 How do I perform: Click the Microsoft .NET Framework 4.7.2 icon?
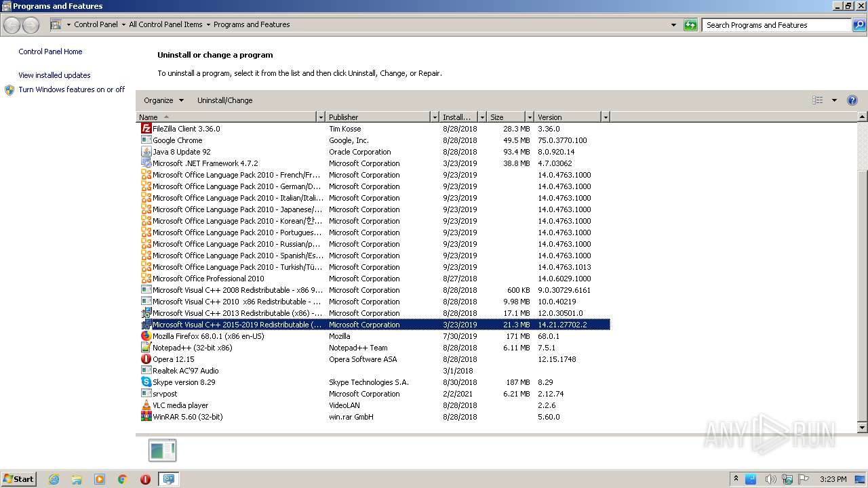point(146,163)
